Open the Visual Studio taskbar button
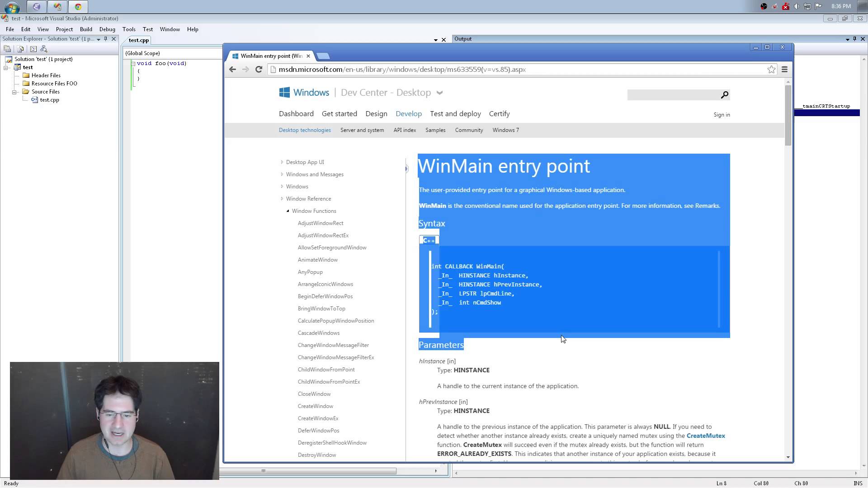The image size is (868, 488). pos(57,7)
